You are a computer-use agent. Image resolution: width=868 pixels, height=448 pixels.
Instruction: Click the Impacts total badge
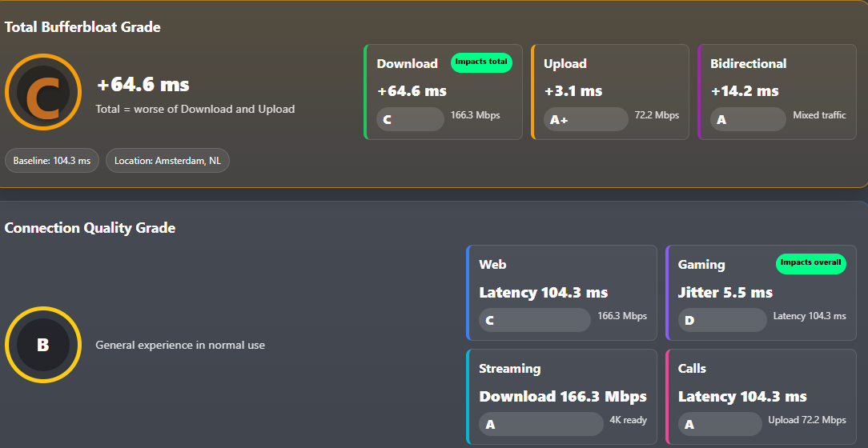click(481, 62)
